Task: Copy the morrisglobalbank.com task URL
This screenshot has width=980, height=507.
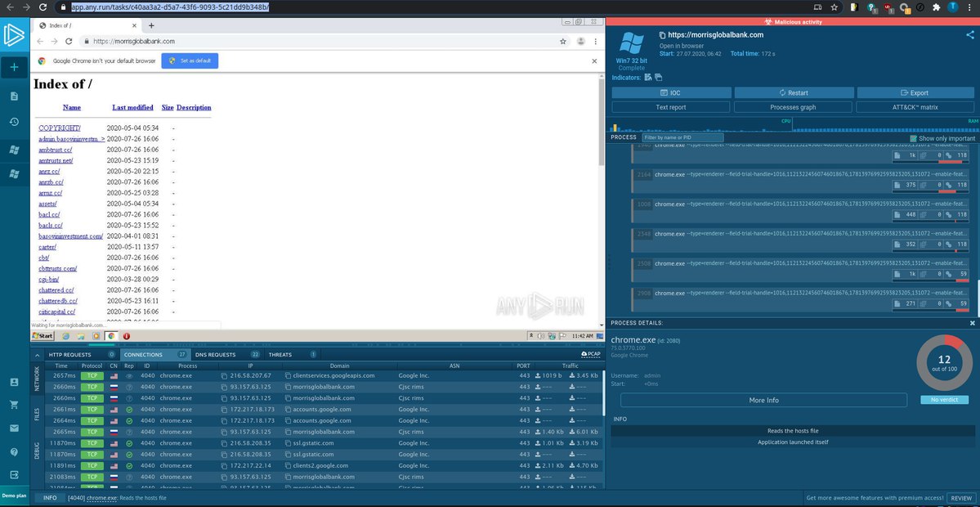Action: [663, 35]
